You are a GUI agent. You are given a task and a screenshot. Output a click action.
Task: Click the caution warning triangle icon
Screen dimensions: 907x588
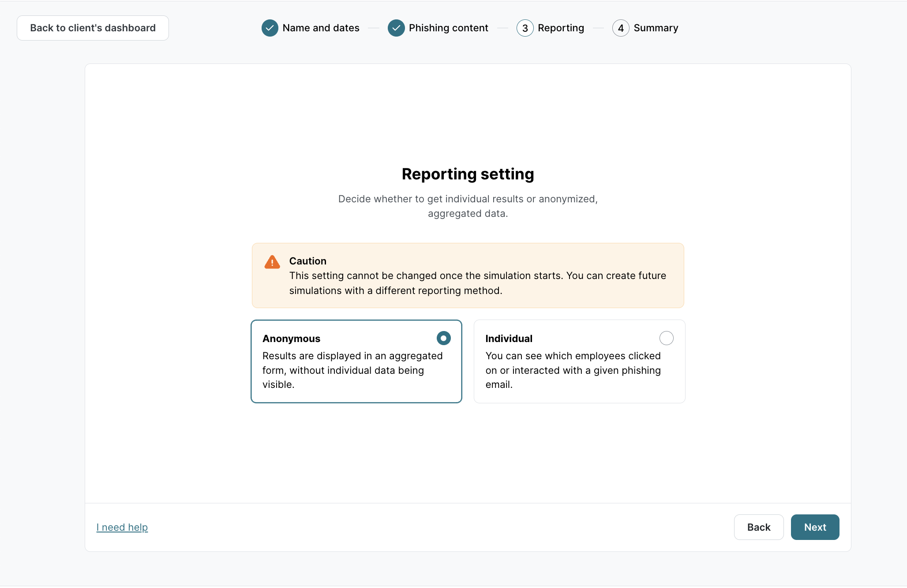272,262
